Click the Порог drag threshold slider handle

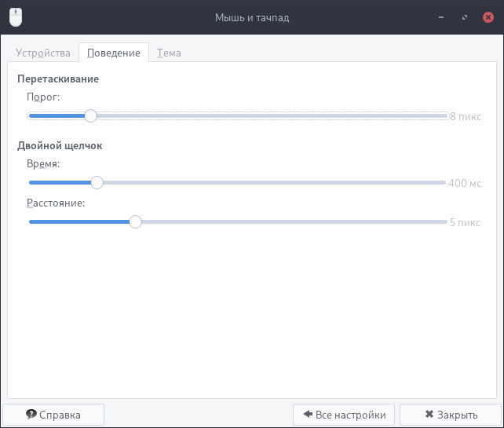pos(90,115)
